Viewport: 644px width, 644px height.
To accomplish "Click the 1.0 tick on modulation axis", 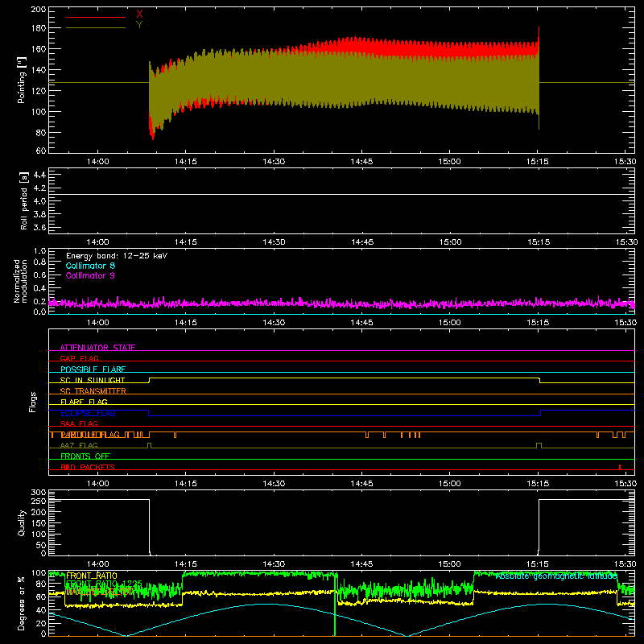I will pyautogui.click(x=39, y=251).
